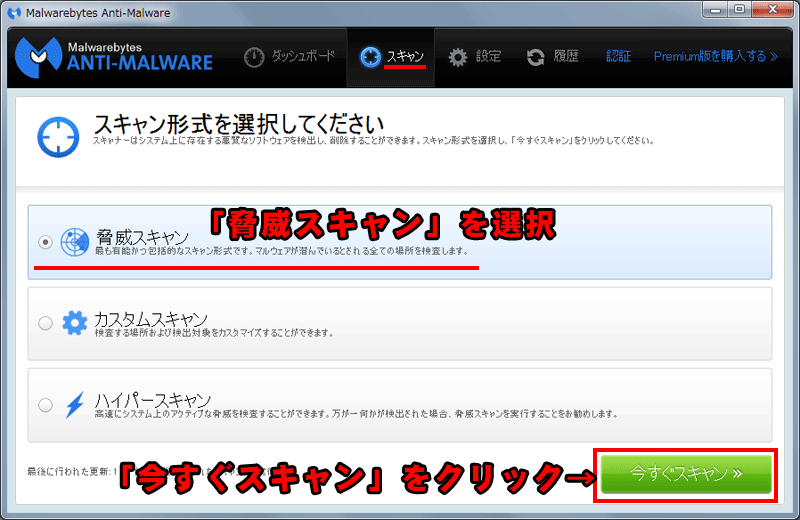Click the 認証 link
The image size is (800, 520).
point(618,56)
